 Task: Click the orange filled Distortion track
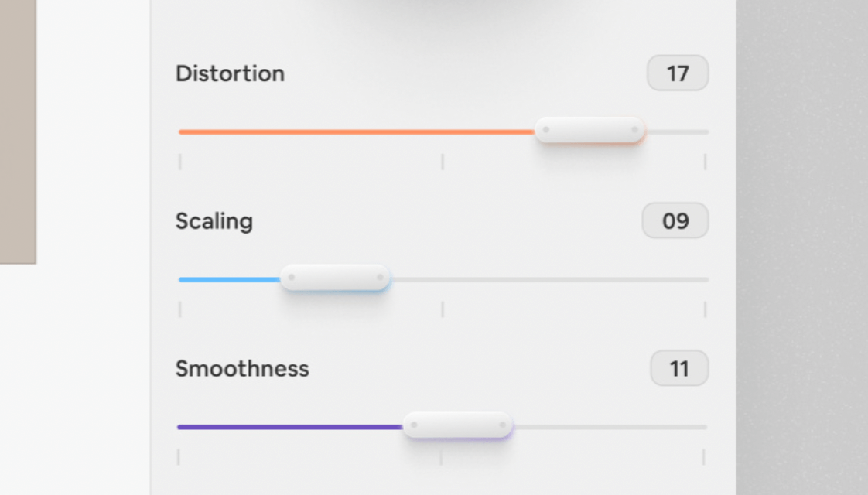click(x=356, y=132)
